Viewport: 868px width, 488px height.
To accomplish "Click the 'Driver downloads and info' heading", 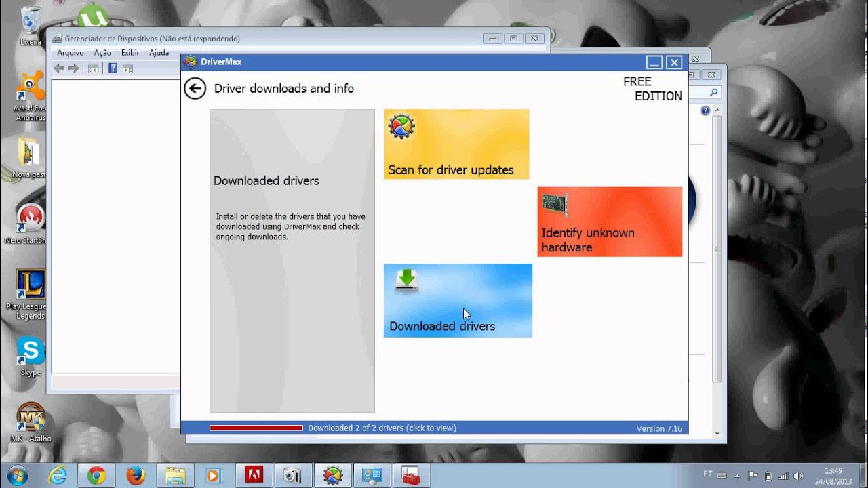I will tap(284, 89).
